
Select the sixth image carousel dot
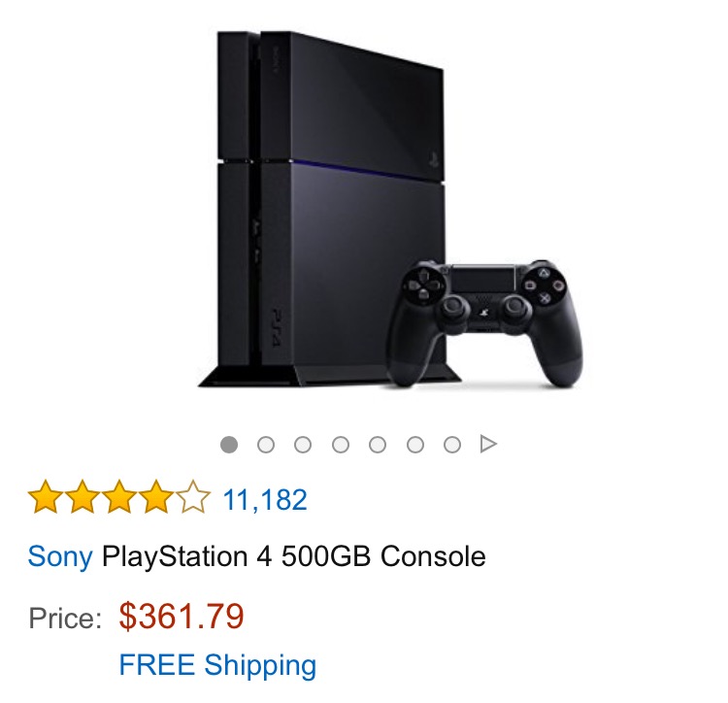pos(415,445)
